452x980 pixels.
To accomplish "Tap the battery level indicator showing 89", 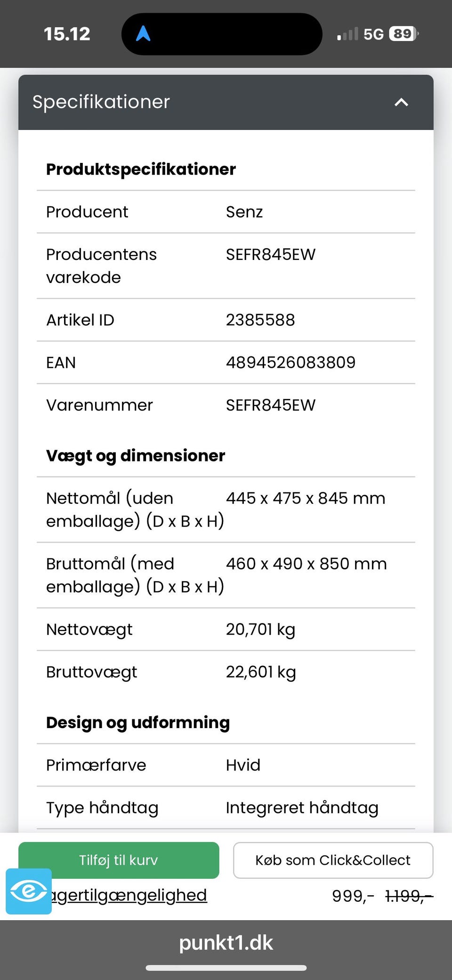I will 404,34.
